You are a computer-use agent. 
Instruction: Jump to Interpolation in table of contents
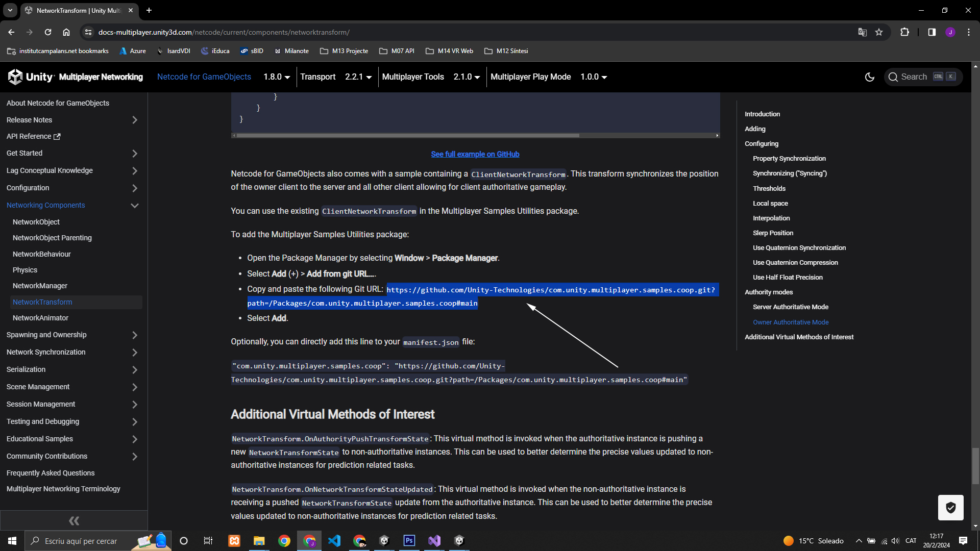[x=771, y=218]
